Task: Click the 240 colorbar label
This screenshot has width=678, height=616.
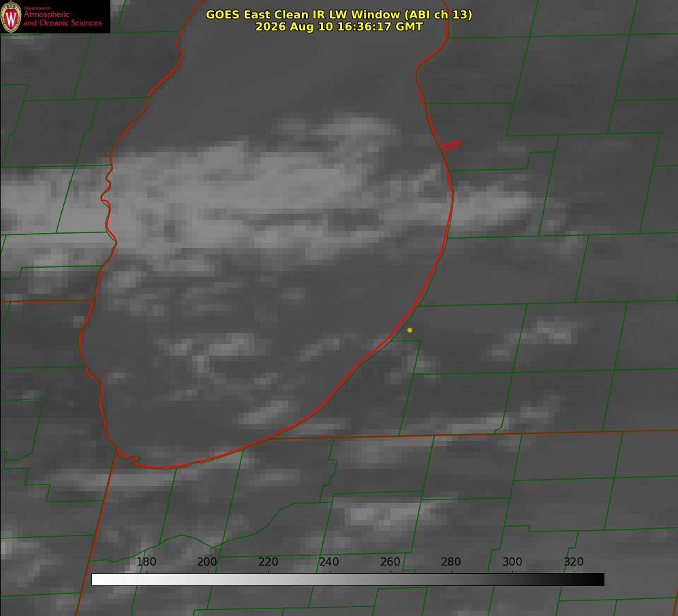Action: (x=329, y=561)
